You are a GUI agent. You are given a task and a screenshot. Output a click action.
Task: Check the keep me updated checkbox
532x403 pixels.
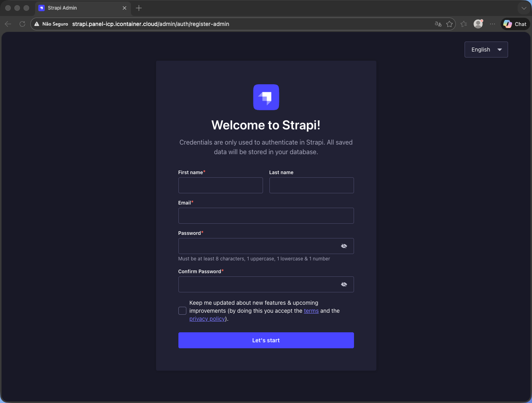pos(182,311)
